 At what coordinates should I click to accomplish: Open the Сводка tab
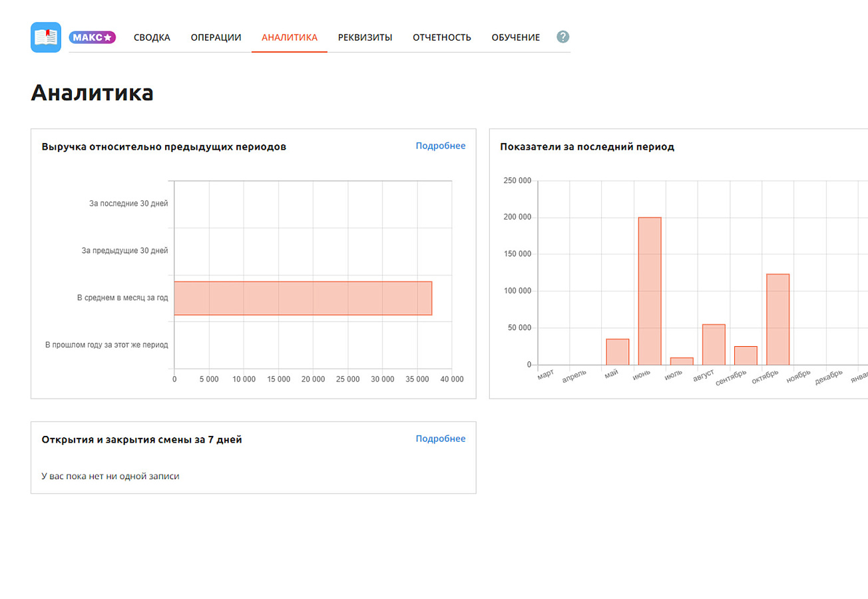152,37
